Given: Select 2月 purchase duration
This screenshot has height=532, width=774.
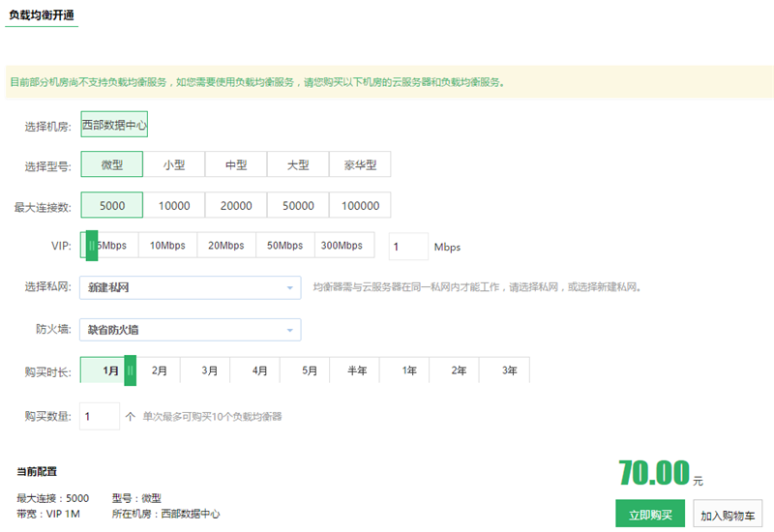Looking at the screenshot, I should click(159, 370).
